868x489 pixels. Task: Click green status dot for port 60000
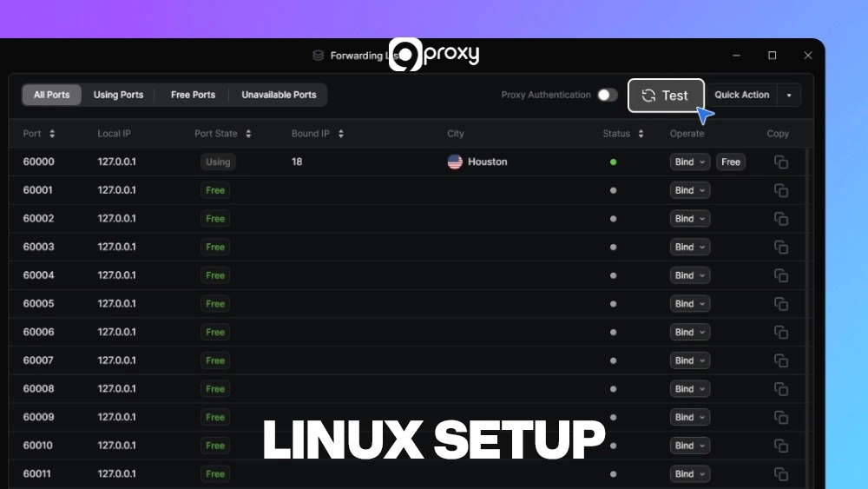tap(614, 162)
